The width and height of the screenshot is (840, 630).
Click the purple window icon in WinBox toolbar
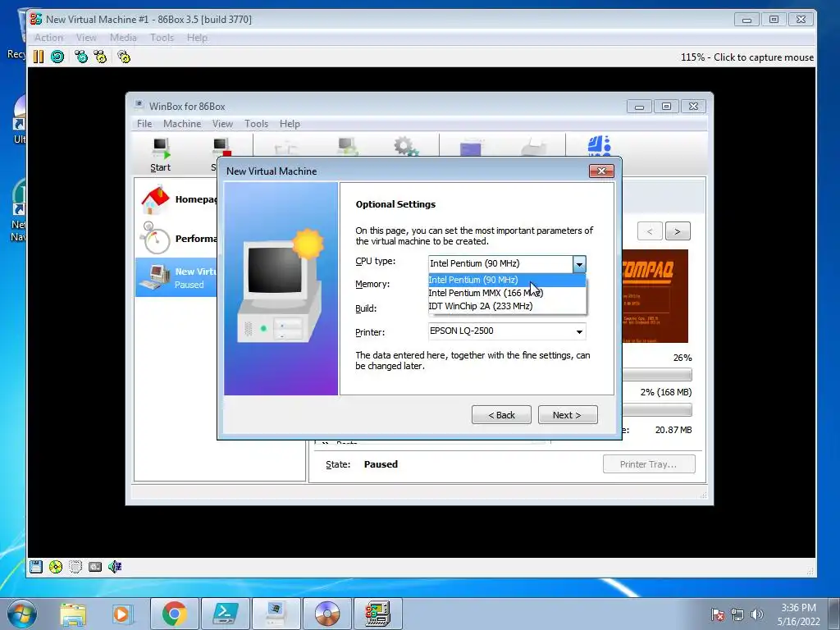tap(470, 147)
